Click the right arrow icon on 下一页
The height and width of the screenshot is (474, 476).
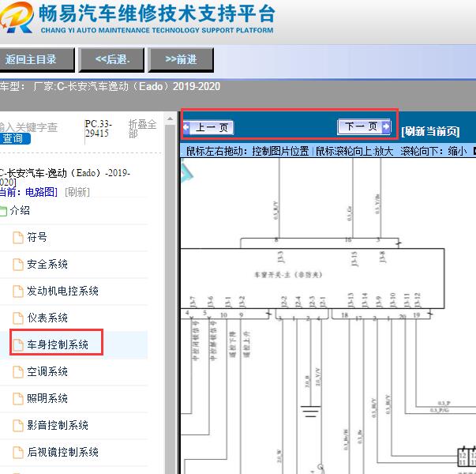(386, 126)
